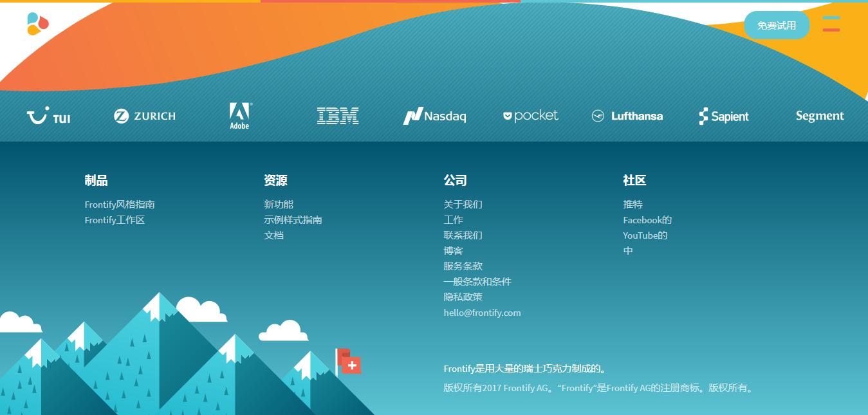Open the hamburger menu icon
868x415 pixels.
(x=831, y=24)
